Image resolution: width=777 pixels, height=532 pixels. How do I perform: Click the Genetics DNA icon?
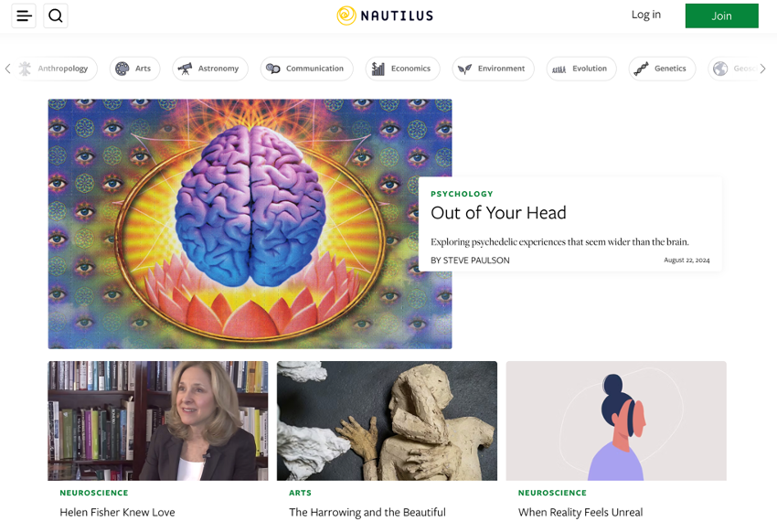coord(641,69)
